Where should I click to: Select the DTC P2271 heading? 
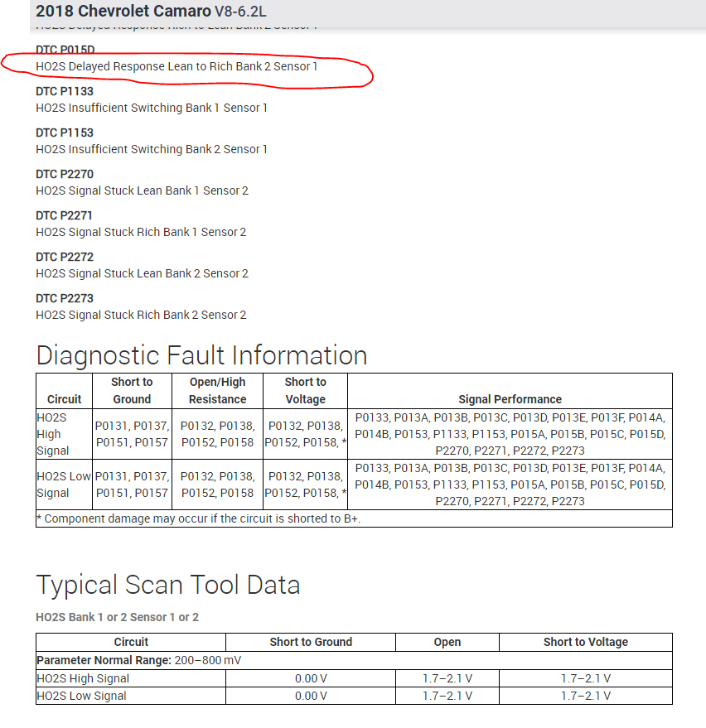coord(64,215)
